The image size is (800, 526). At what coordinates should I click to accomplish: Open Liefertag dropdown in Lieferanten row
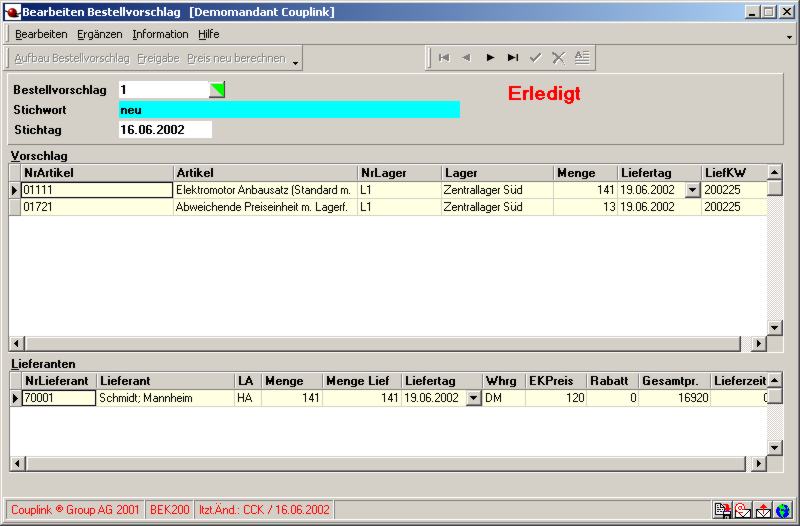pyautogui.click(x=471, y=398)
